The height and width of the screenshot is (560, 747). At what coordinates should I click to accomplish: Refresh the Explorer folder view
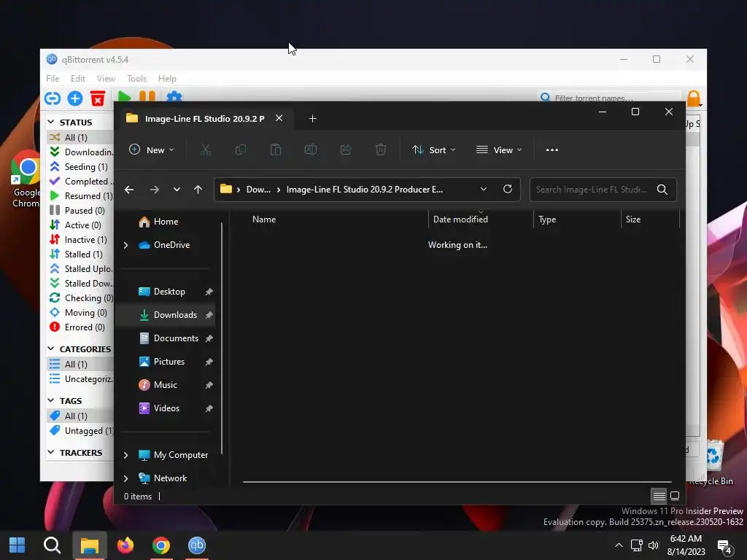[x=508, y=189]
